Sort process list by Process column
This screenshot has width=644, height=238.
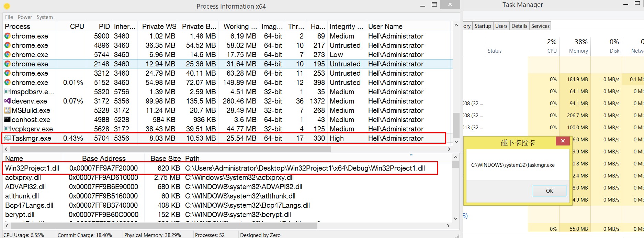30,26
